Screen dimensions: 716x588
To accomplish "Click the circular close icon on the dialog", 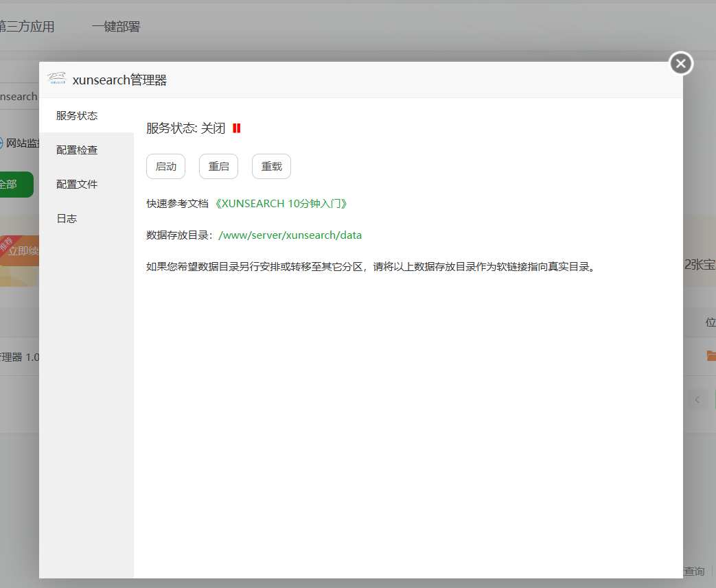I will pos(680,62).
